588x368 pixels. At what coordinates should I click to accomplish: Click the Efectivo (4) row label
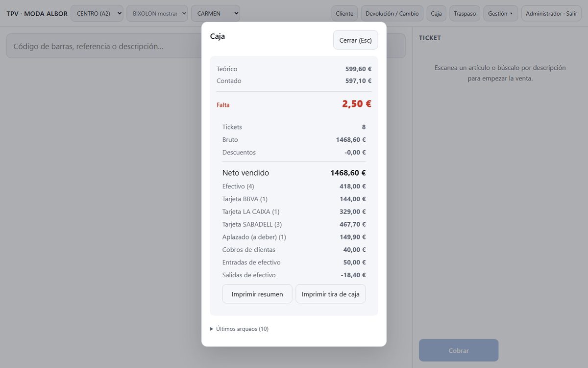click(238, 186)
